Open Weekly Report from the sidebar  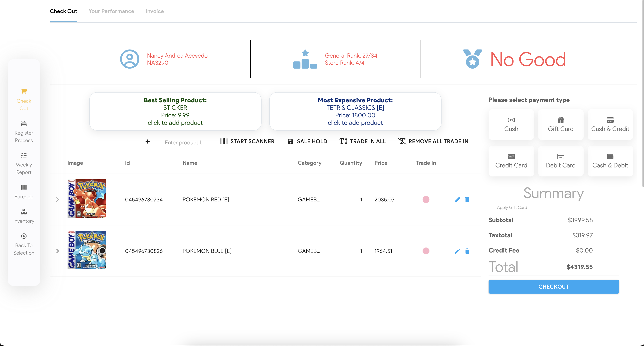pos(24,164)
